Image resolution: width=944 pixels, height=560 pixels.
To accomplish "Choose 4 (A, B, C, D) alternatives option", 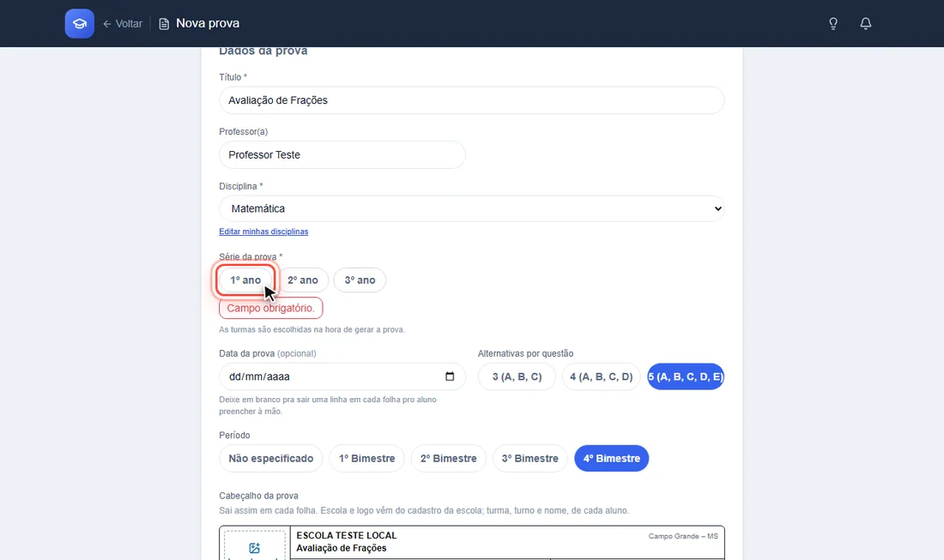I will tap(602, 376).
